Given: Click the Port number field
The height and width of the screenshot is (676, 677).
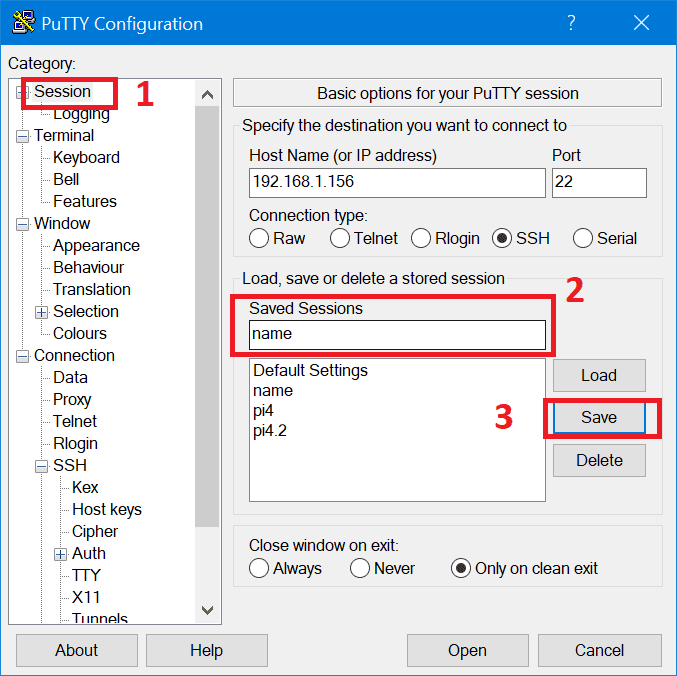Looking at the screenshot, I should [x=598, y=183].
